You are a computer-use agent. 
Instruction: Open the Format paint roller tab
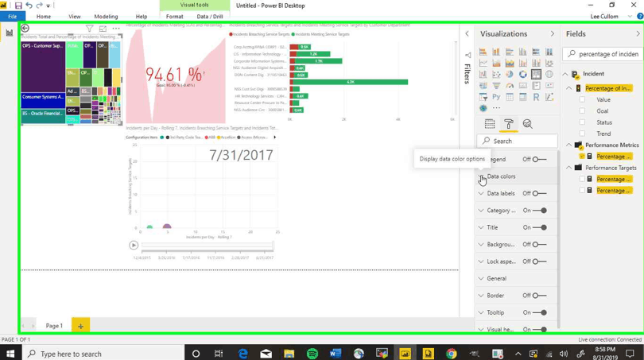pos(509,124)
